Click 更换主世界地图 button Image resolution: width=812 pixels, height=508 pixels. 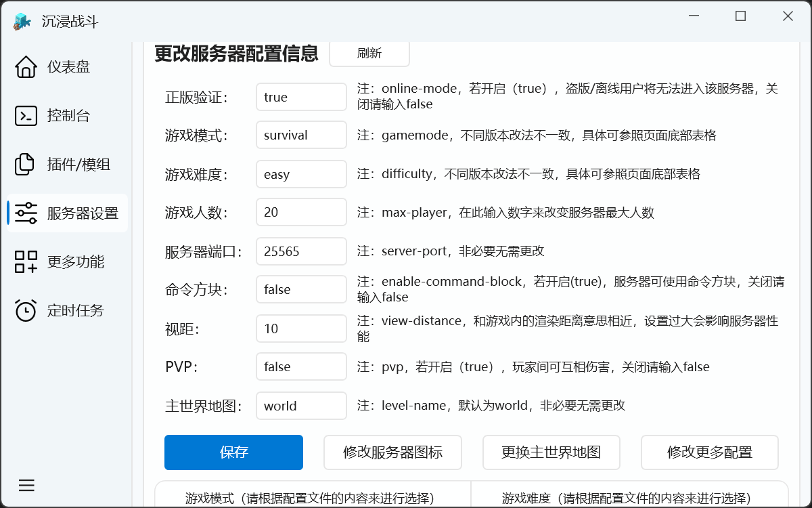tap(551, 452)
